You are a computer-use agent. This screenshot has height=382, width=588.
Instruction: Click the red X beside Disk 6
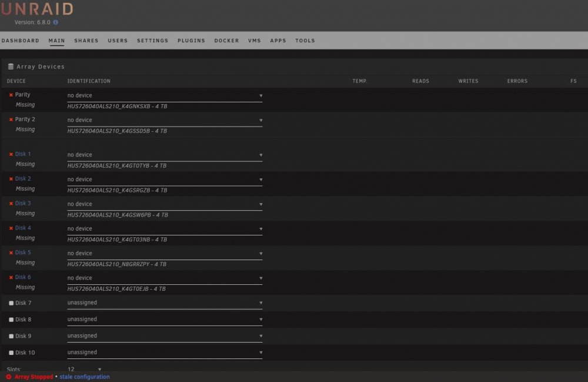tap(11, 277)
